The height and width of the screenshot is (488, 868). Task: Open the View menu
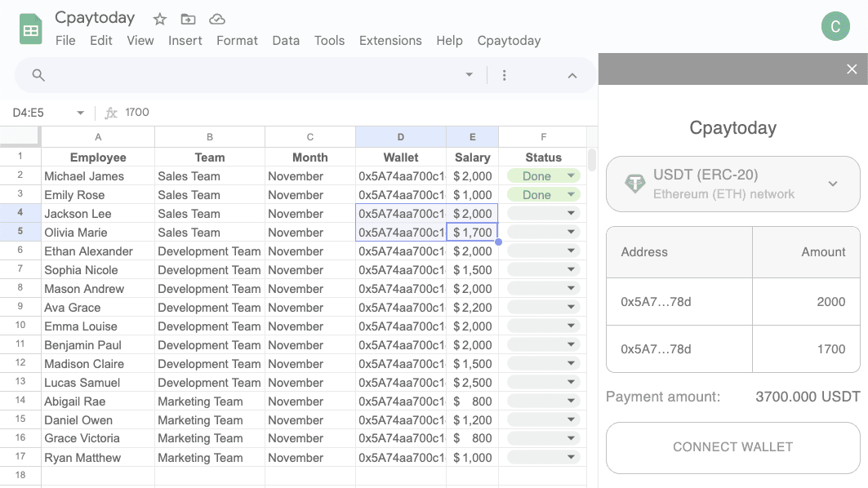point(140,40)
